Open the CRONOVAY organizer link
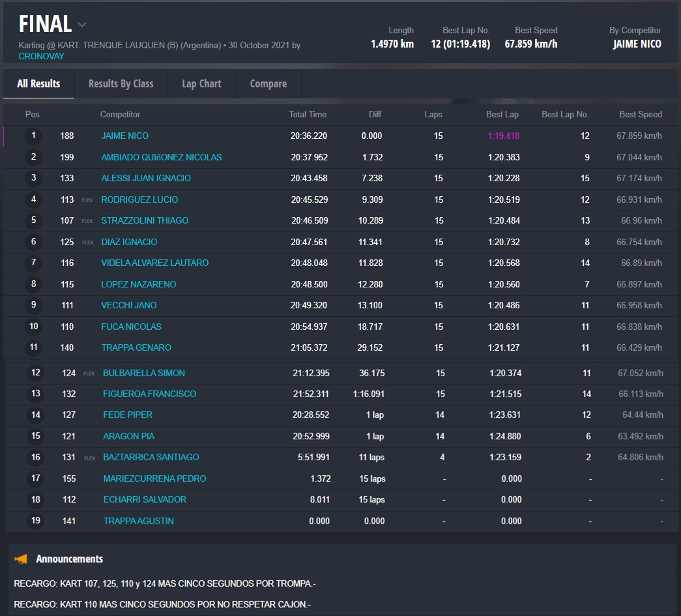The image size is (681, 616). click(42, 56)
